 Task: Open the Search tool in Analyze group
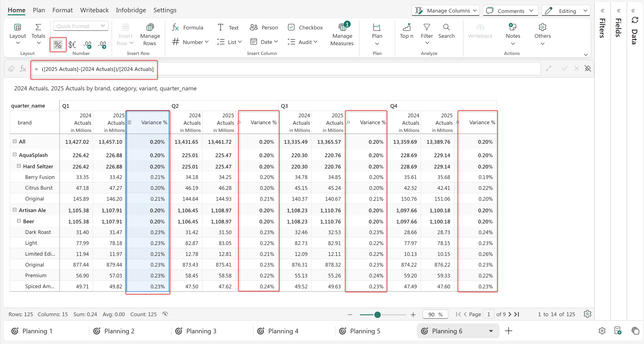(446, 31)
